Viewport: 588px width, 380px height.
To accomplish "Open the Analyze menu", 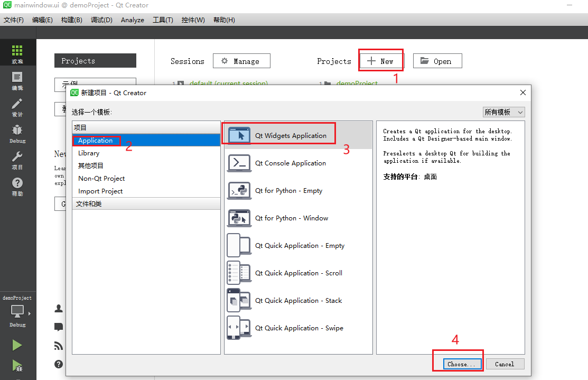I will [133, 20].
